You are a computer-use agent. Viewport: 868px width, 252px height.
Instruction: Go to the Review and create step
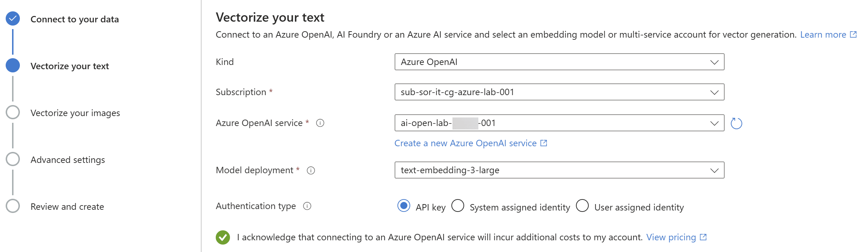pyautogui.click(x=67, y=207)
